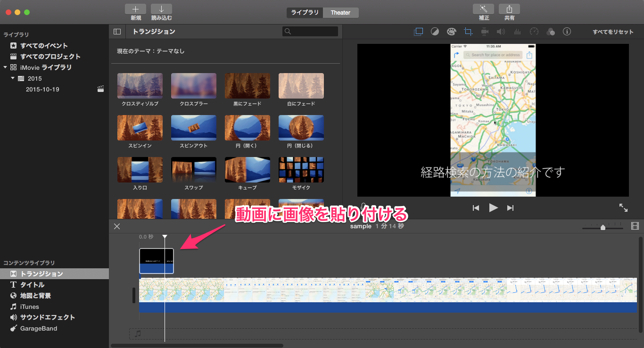Choose the モザイク transition thumbnail

(x=301, y=170)
